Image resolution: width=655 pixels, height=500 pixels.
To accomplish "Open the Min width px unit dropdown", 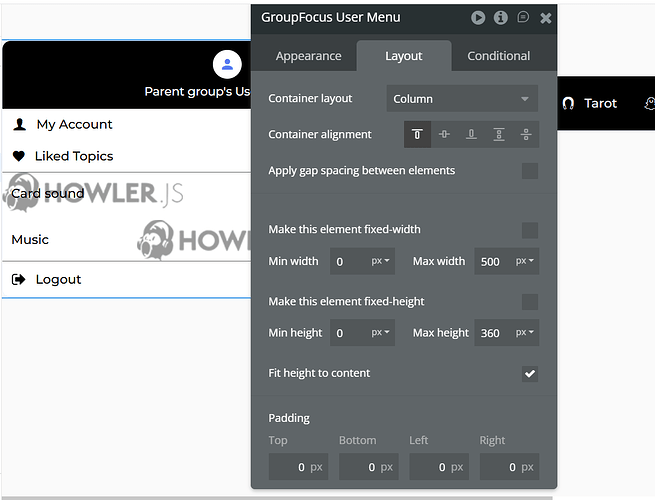I will 381,261.
